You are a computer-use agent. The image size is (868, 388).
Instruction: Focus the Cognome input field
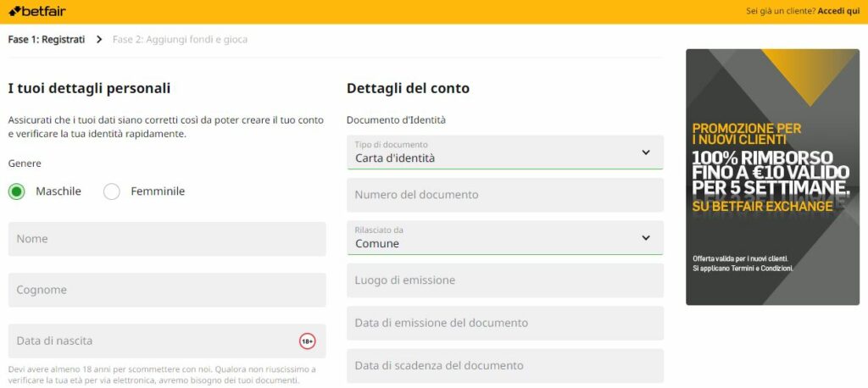[167, 290]
